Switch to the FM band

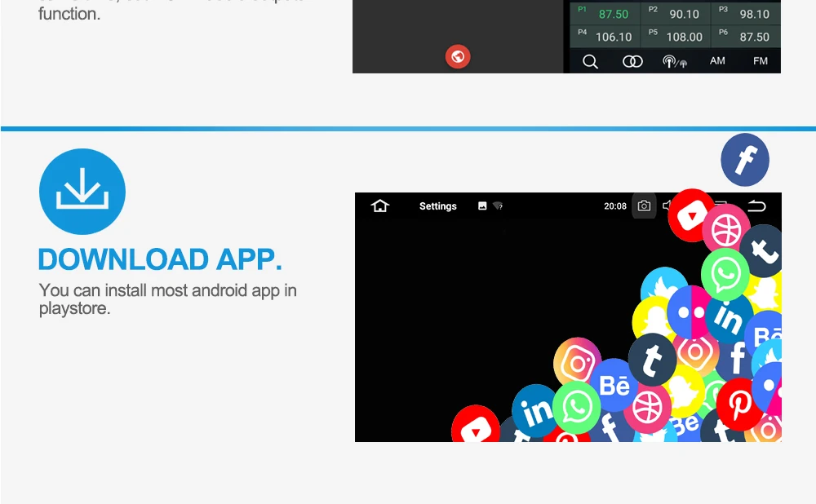coord(760,61)
